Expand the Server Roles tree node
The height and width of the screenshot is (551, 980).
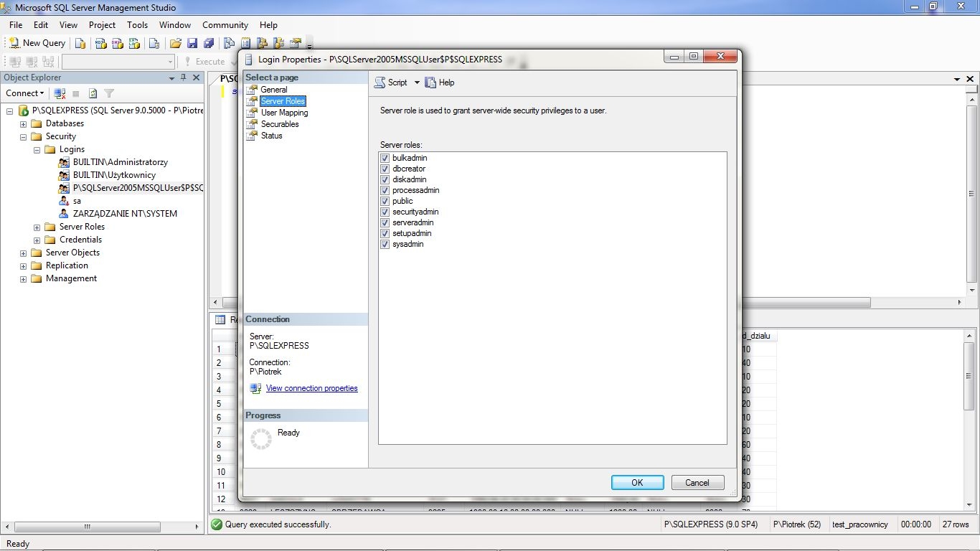(37, 227)
